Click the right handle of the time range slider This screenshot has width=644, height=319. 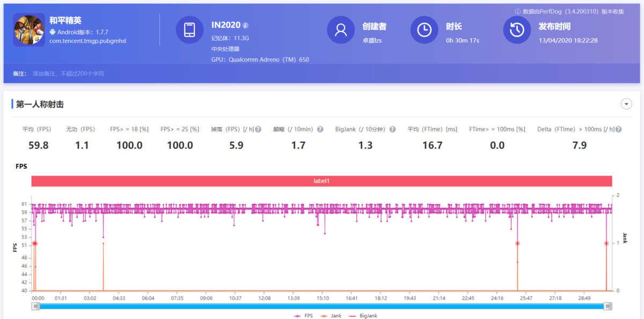click(x=608, y=306)
